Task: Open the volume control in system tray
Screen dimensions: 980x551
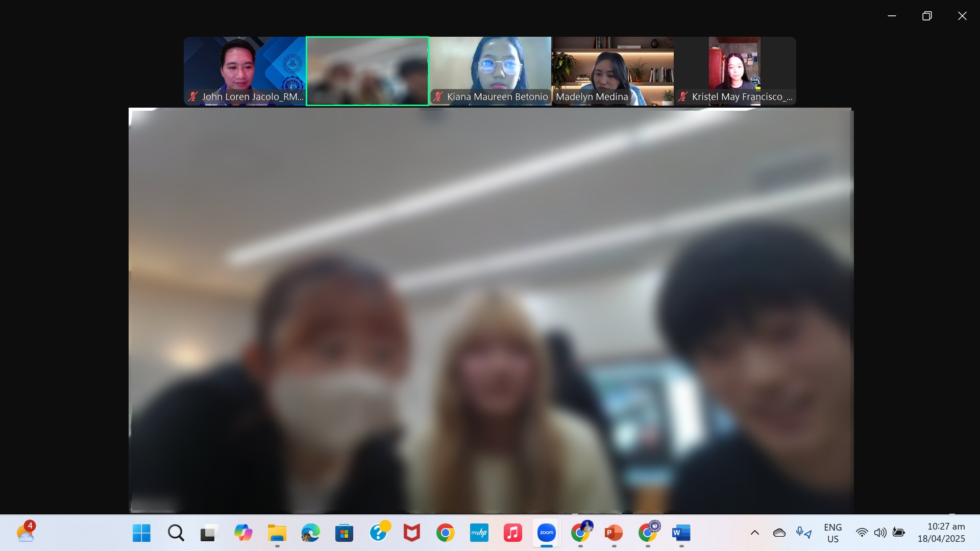Action: point(880,533)
